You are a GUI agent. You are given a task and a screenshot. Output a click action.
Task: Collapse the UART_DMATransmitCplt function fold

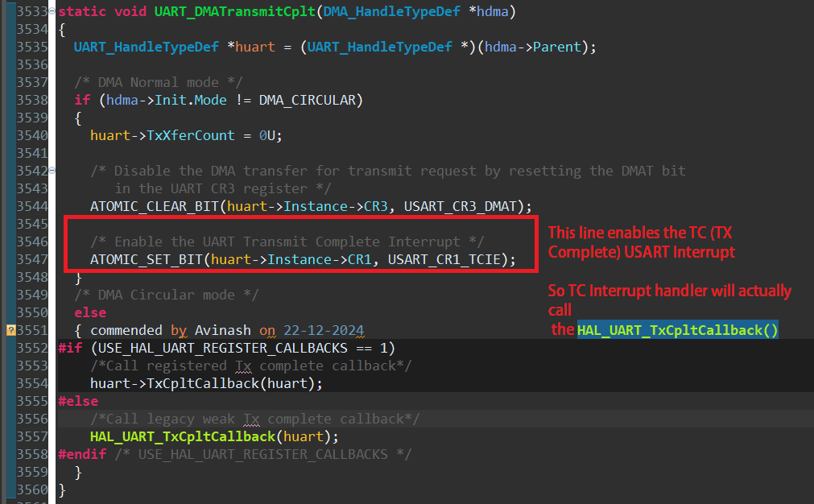pos(52,11)
